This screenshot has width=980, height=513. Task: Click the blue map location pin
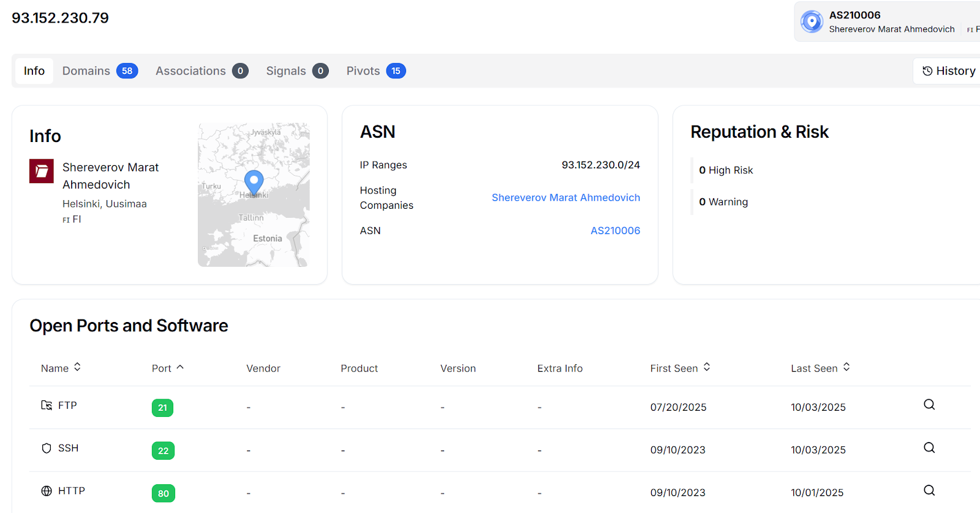click(x=254, y=182)
